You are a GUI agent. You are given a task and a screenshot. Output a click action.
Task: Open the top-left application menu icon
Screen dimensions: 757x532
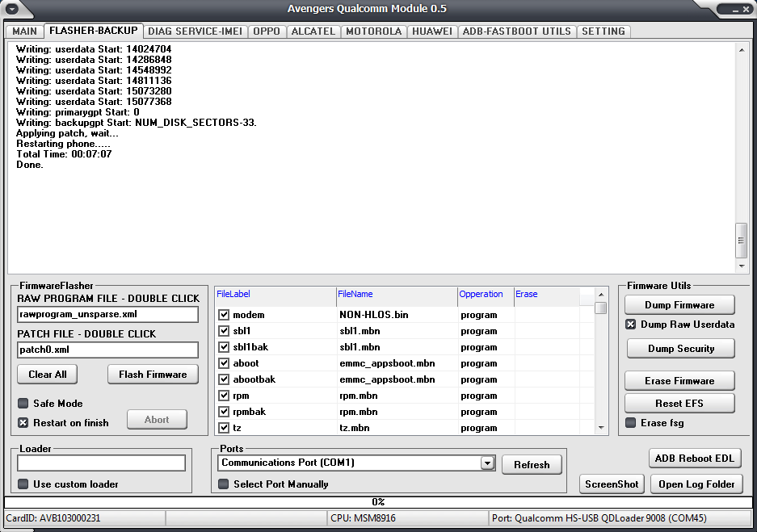click(11, 9)
